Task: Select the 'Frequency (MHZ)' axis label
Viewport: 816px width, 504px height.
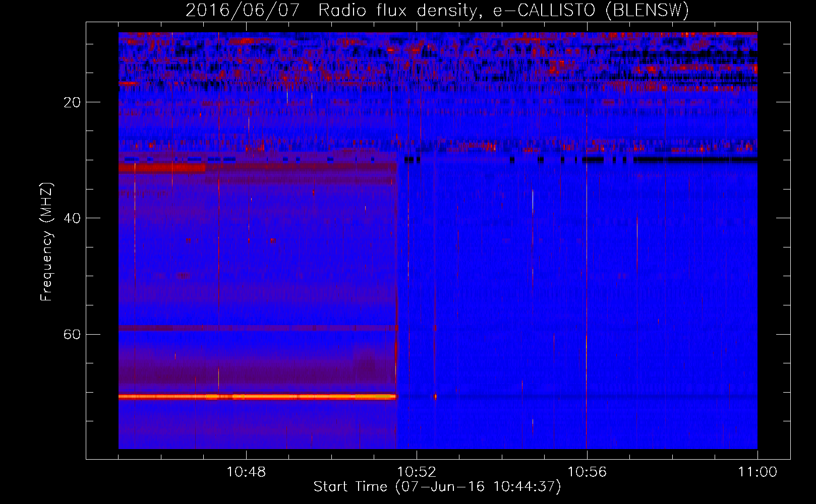Action: pos(46,241)
